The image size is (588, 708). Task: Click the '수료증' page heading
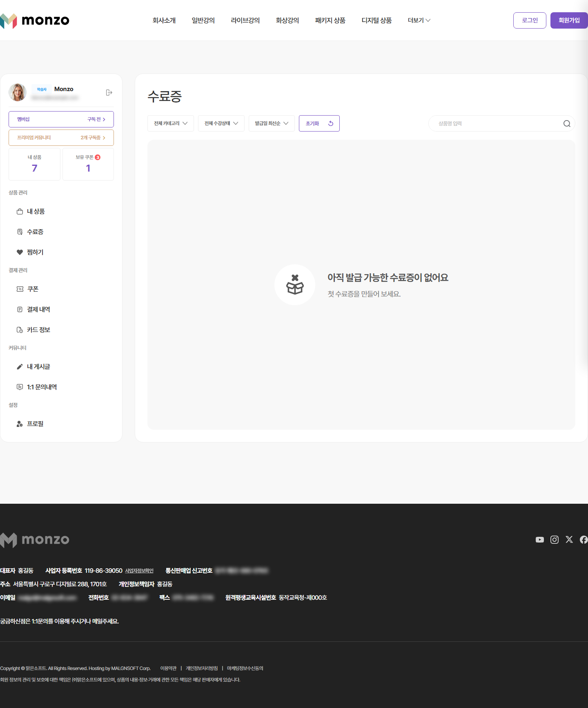click(165, 96)
